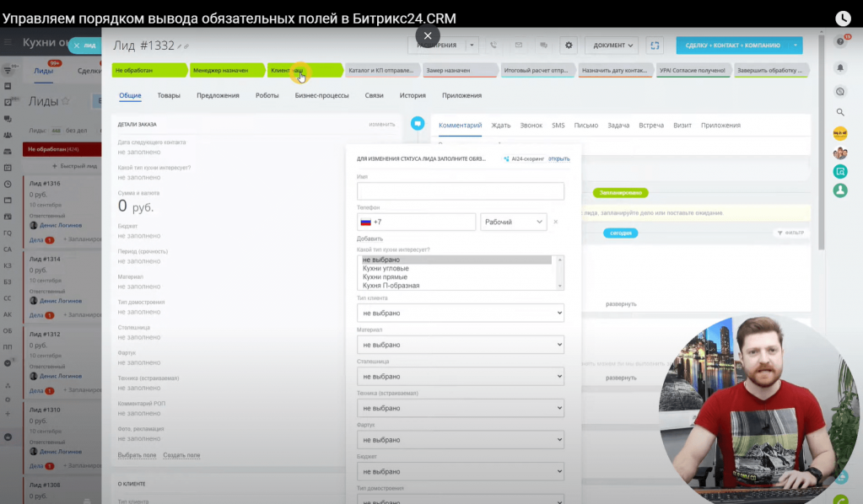Click the phone call icon in lead header
Image resolution: width=863 pixels, height=504 pixels.
tap(494, 45)
